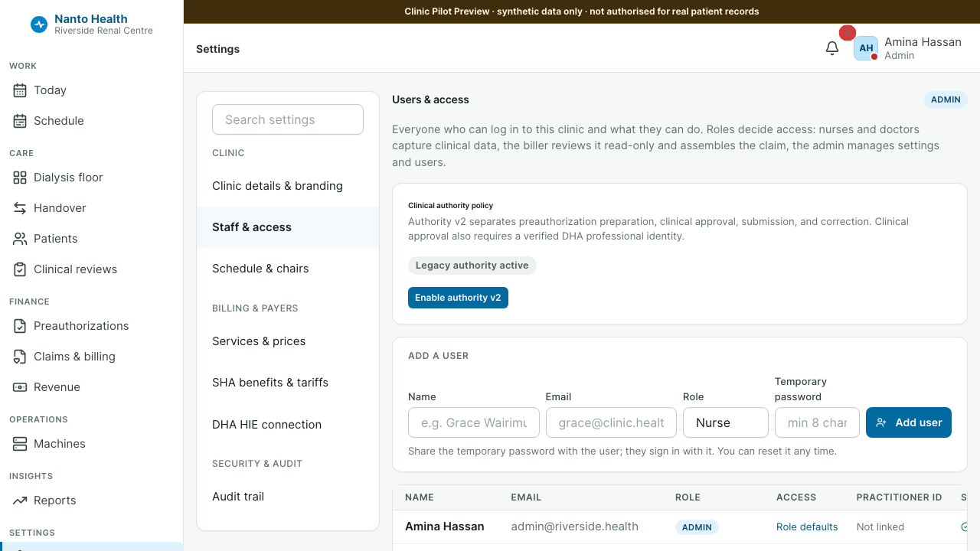Click the Dialysis floor grid icon
The height and width of the screenshot is (551, 980).
20,178
